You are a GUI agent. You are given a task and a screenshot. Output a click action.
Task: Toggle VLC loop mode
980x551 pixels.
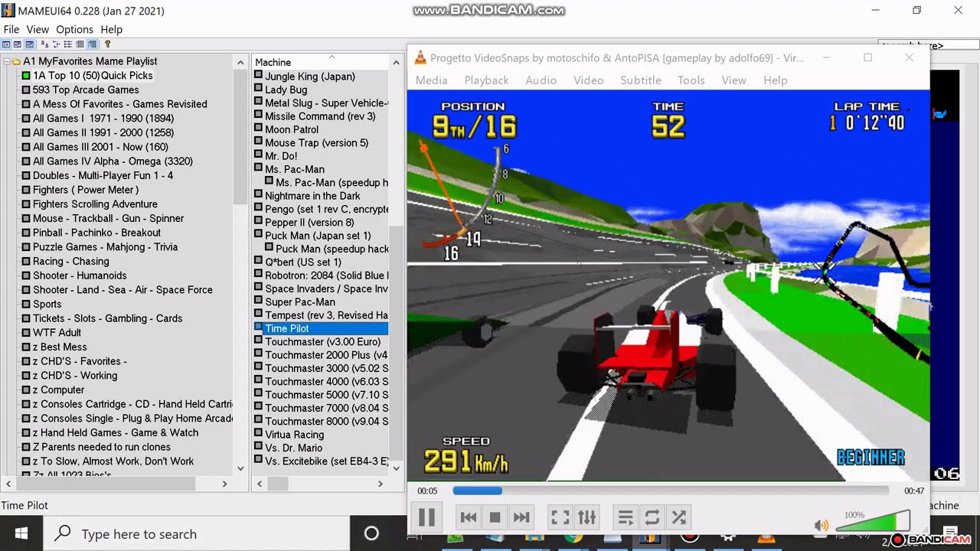pyautogui.click(x=652, y=517)
